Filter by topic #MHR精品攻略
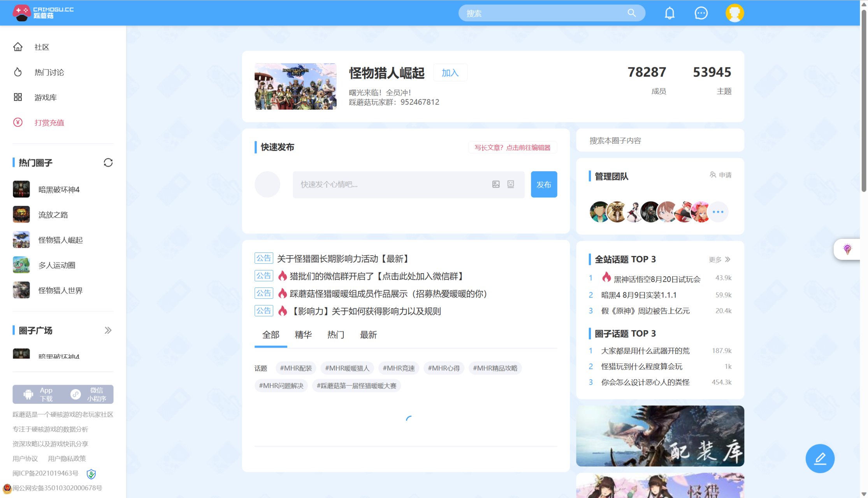 (x=495, y=368)
